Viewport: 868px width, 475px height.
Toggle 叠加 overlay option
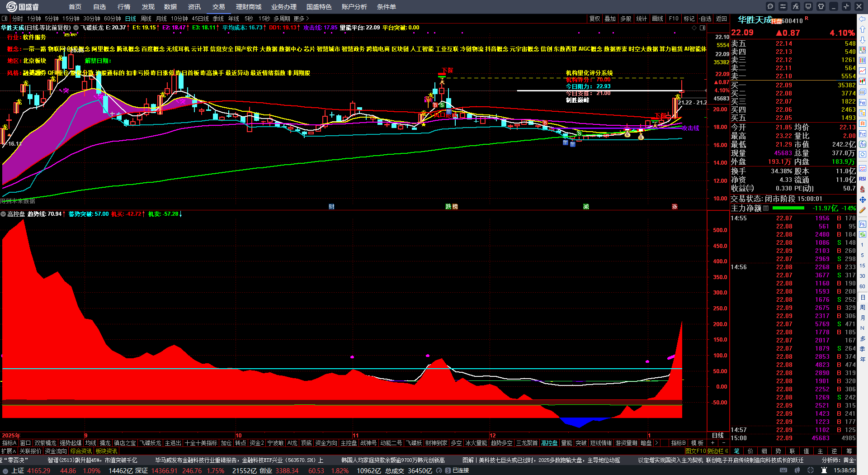coord(610,19)
